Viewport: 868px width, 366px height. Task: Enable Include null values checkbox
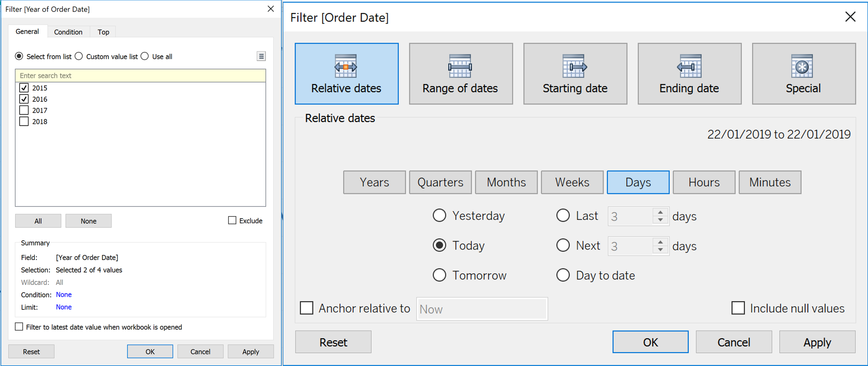738,308
